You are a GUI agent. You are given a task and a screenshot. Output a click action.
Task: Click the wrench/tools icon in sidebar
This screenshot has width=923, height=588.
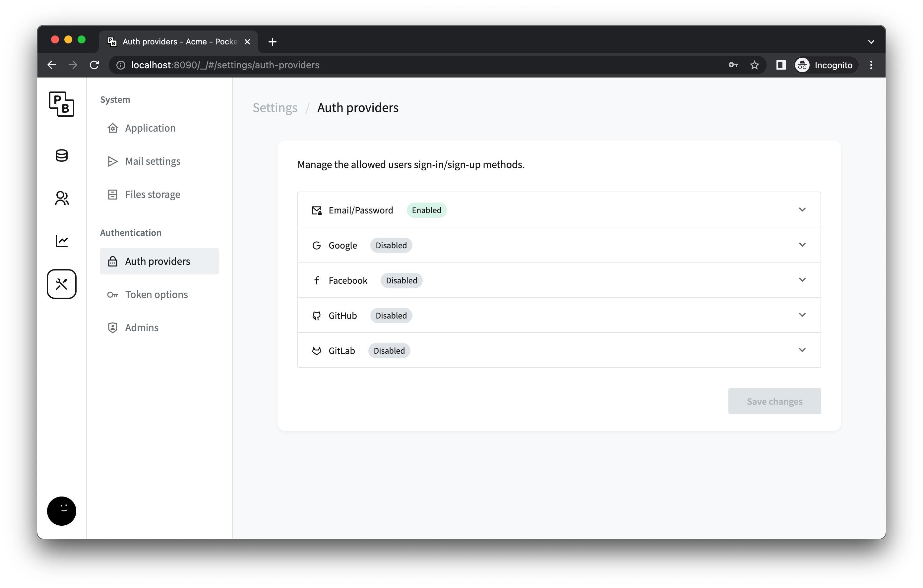click(x=62, y=284)
